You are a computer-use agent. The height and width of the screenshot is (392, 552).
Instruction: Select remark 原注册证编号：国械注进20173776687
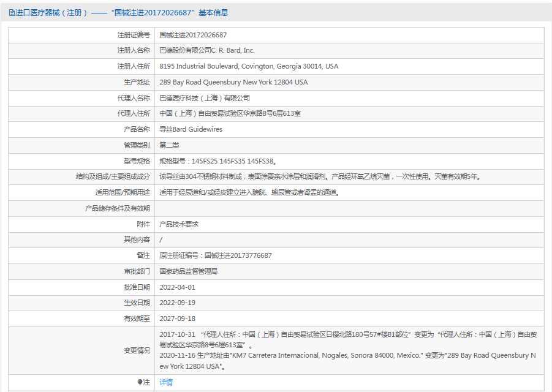click(216, 256)
